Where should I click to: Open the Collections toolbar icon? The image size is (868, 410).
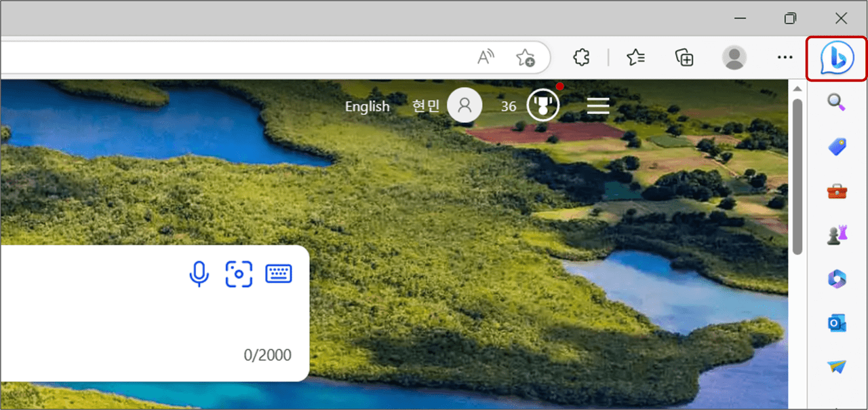coord(684,57)
